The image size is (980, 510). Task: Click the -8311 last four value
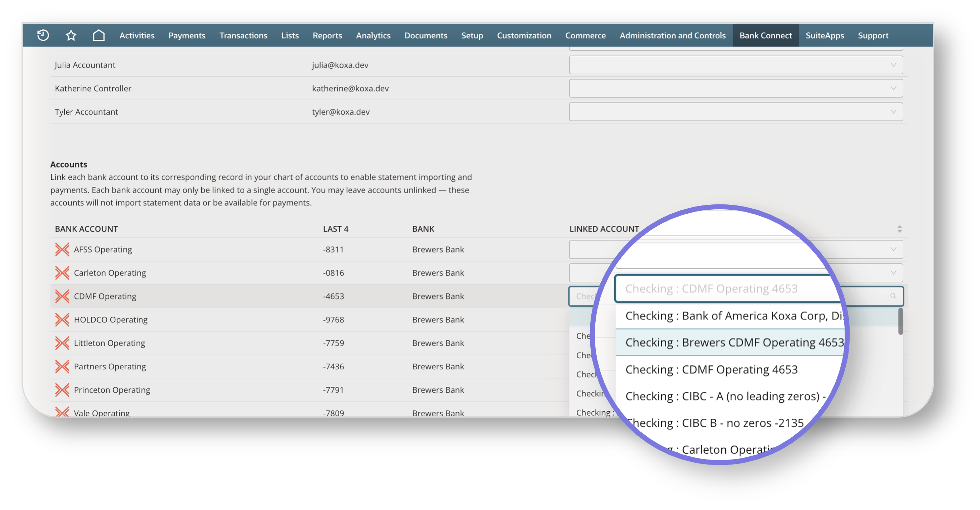coord(333,249)
